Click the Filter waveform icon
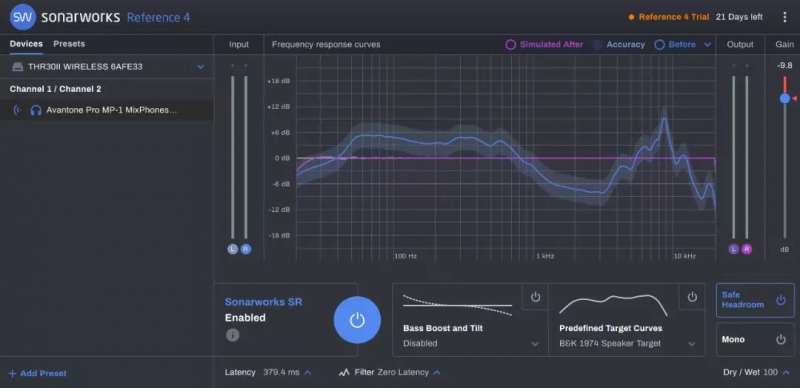This screenshot has width=800, height=388. click(x=344, y=373)
